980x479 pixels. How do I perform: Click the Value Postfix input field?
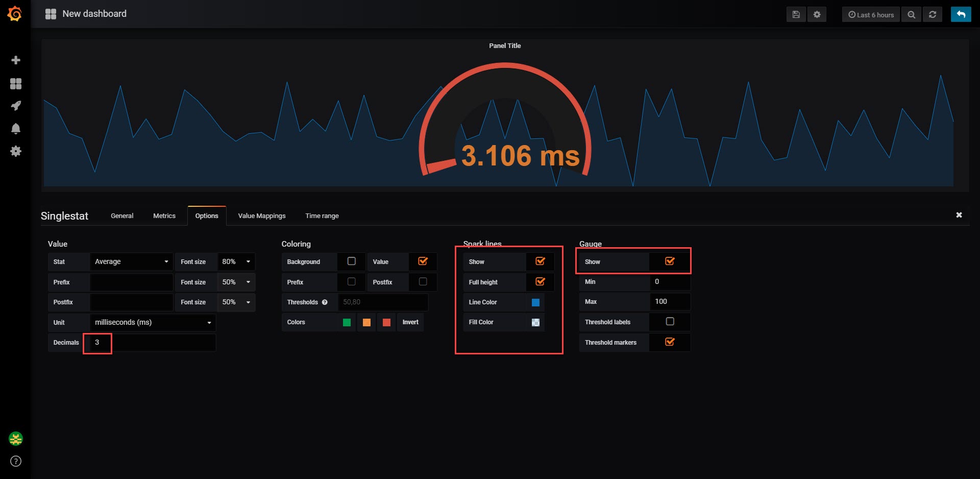[131, 302]
